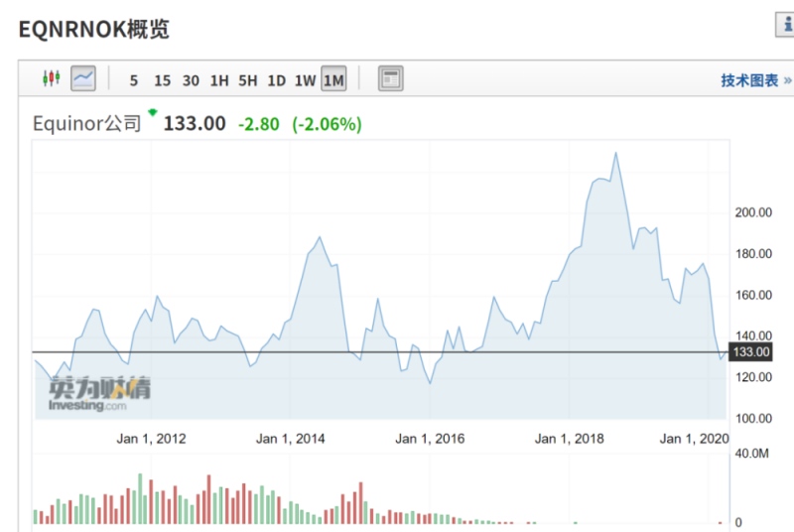Click the 133.00 current price tag on axis
Viewport: 794px width, 532px height.
[750, 352]
